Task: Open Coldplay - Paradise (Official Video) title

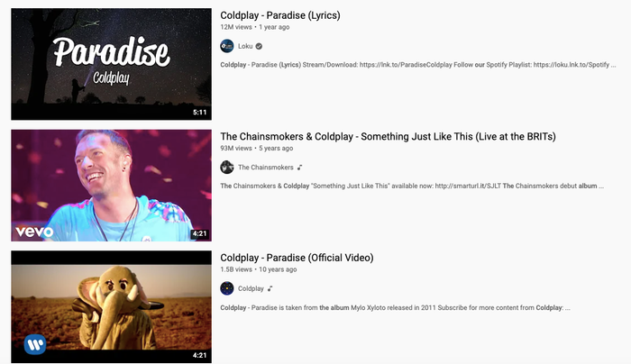Action: (297, 258)
